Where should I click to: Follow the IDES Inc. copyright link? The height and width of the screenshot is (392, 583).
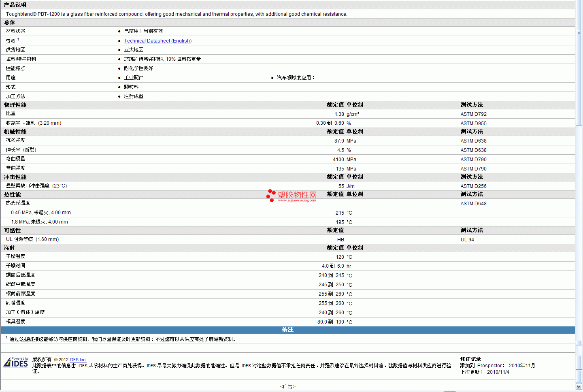point(78,360)
